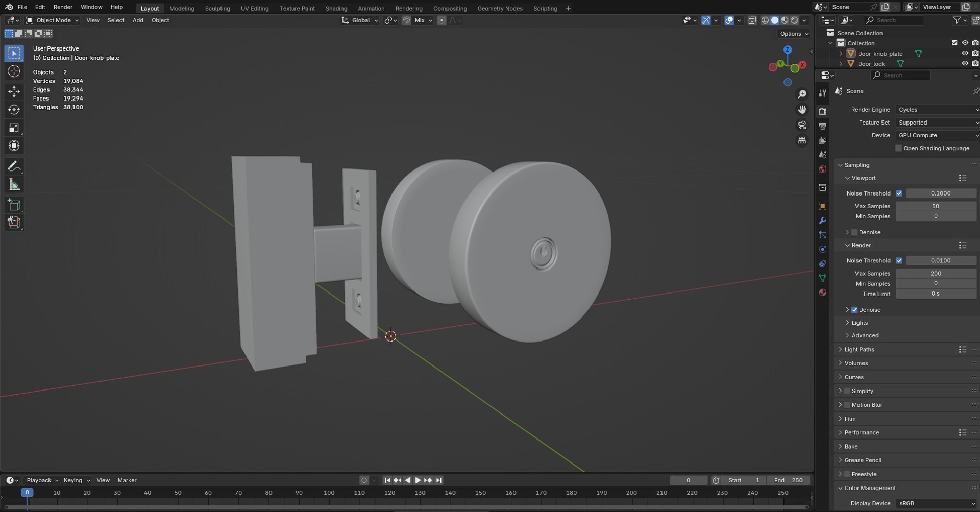Open the Render Engine dropdown
This screenshot has height=512, width=980.
(x=938, y=110)
